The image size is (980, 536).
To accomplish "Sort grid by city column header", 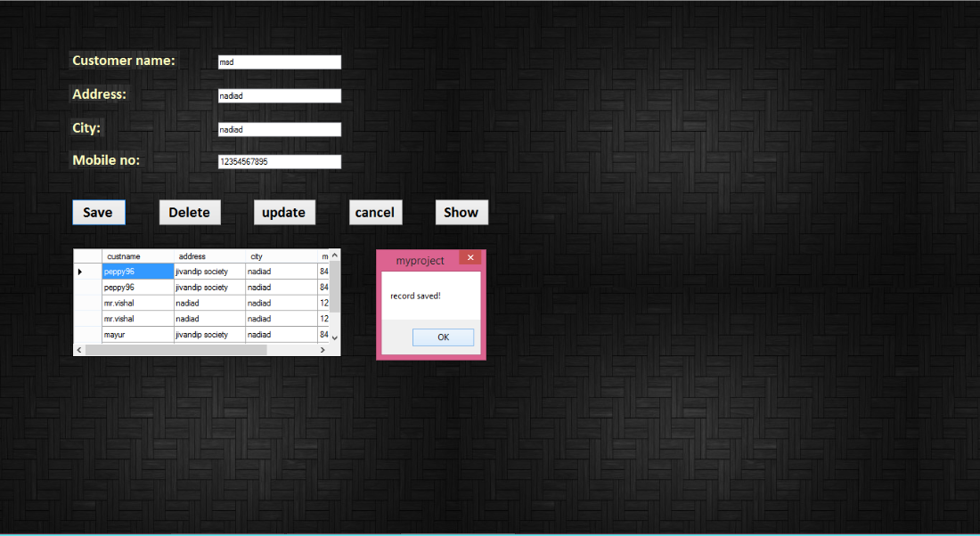I will (282, 256).
